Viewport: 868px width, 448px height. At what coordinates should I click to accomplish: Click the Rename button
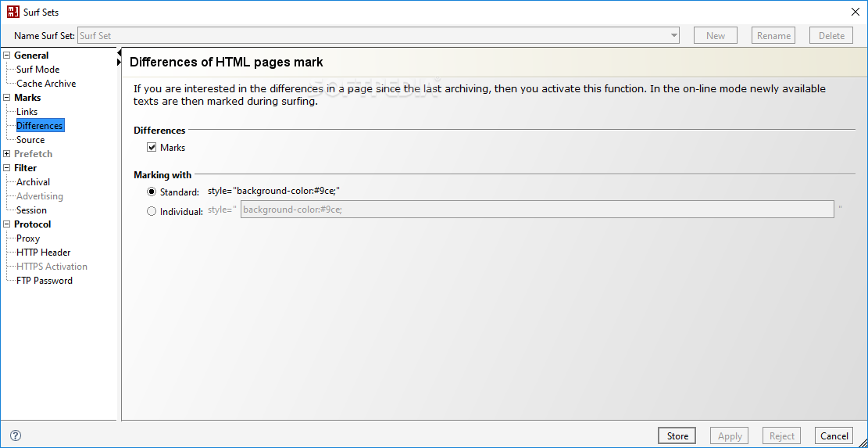point(773,35)
